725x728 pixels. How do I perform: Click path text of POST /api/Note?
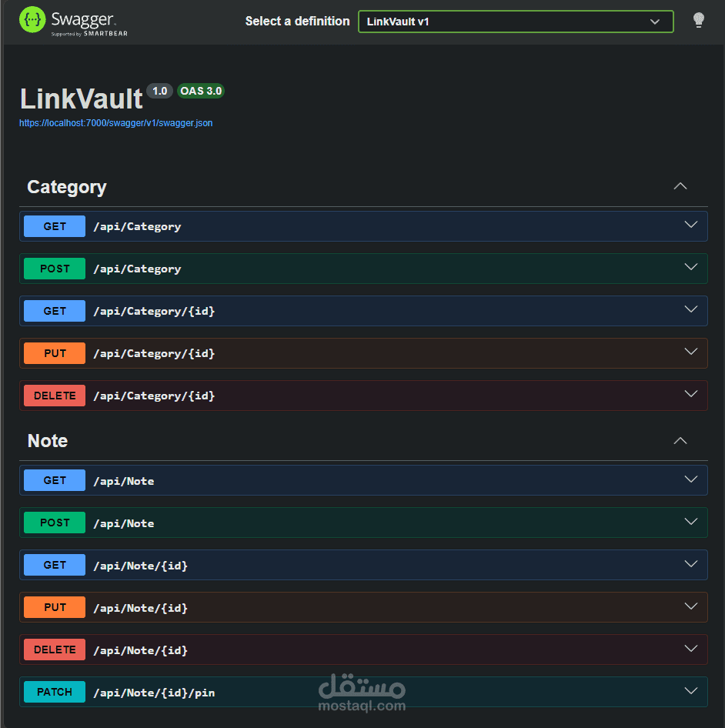pyautogui.click(x=124, y=523)
